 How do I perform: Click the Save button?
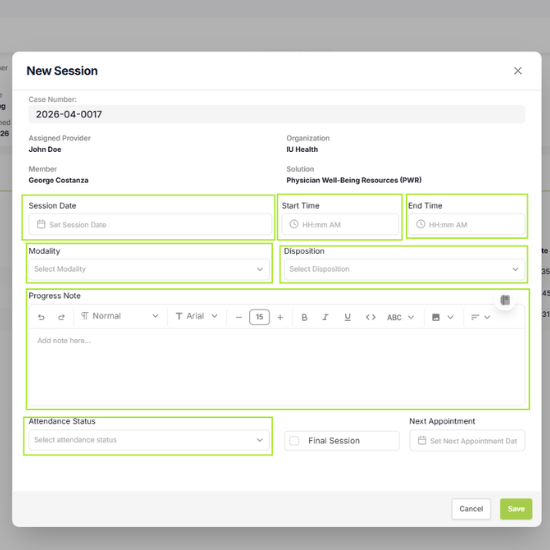(516, 509)
